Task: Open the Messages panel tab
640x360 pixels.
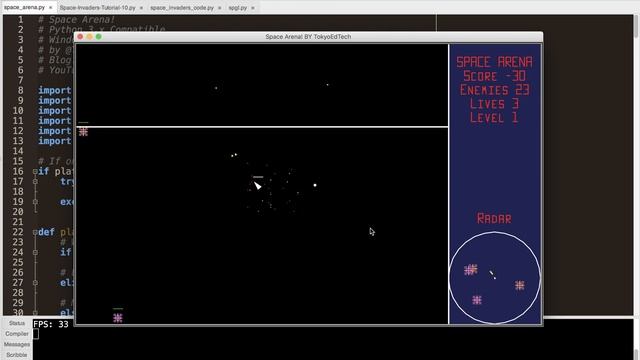Action: pyautogui.click(x=17, y=344)
